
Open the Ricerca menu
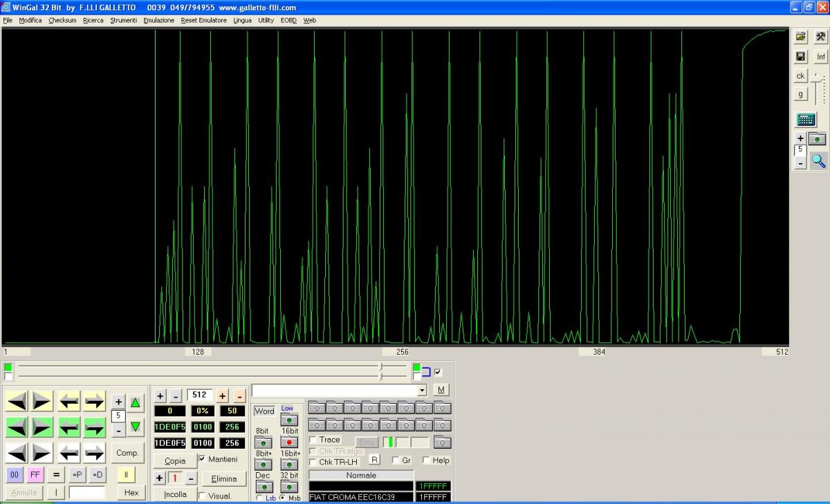[93, 20]
